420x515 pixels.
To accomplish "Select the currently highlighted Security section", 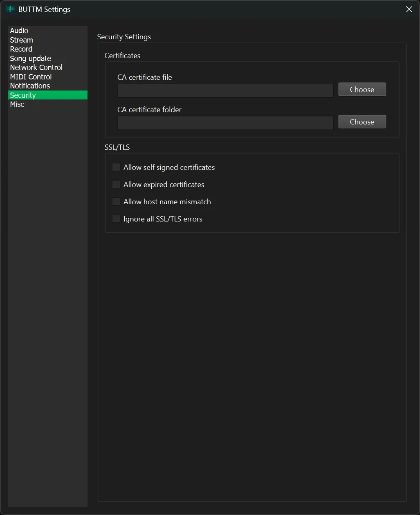I will pyautogui.click(x=22, y=95).
